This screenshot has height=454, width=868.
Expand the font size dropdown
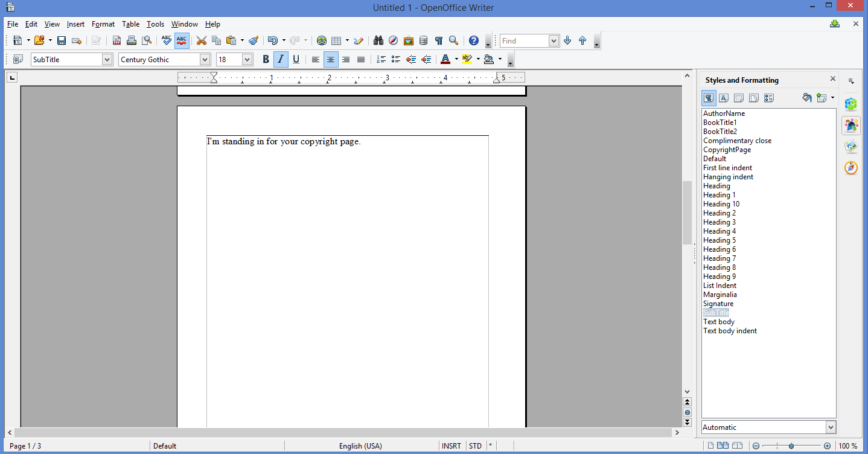point(247,59)
